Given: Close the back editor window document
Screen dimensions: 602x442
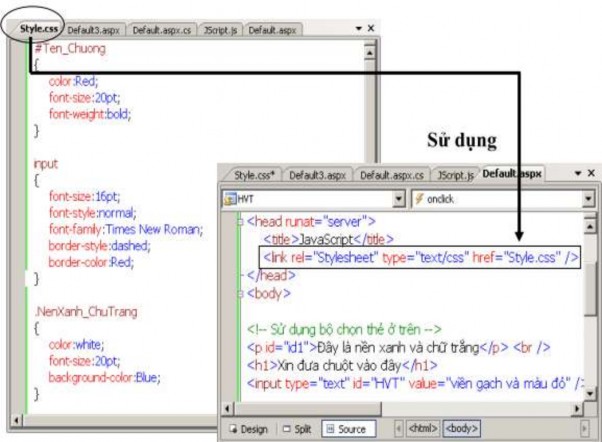Looking at the screenshot, I should (x=371, y=28).
